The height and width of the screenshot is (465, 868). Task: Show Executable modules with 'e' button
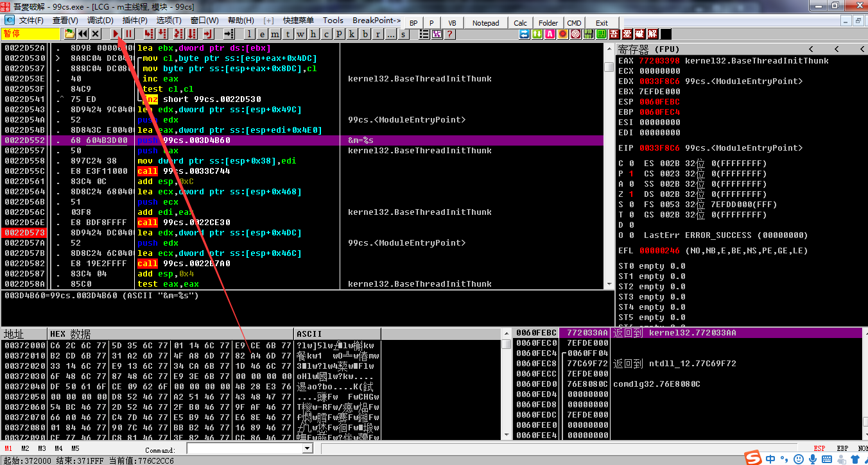pos(262,34)
